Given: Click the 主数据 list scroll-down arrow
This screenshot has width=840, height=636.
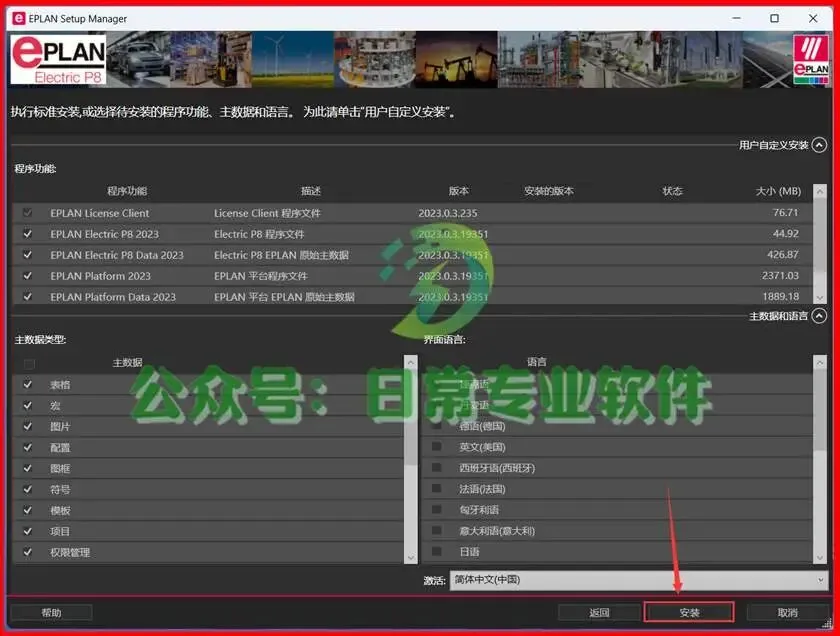Looking at the screenshot, I should 410,557.
